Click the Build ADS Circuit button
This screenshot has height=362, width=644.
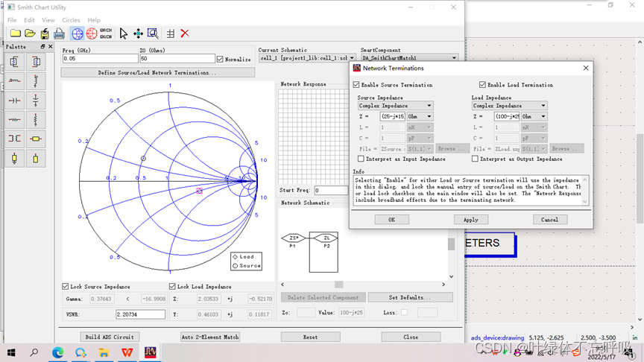click(110, 337)
